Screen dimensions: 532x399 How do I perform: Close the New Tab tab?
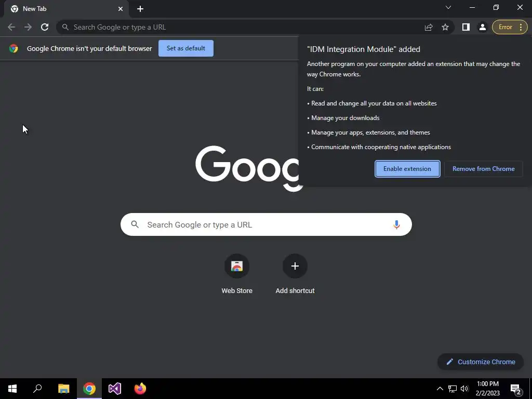pos(121,9)
